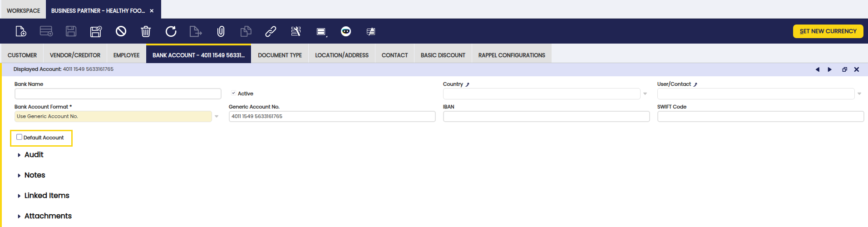The height and width of the screenshot is (227, 868).
Task: Open the robot assistant icon
Action: (346, 31)
